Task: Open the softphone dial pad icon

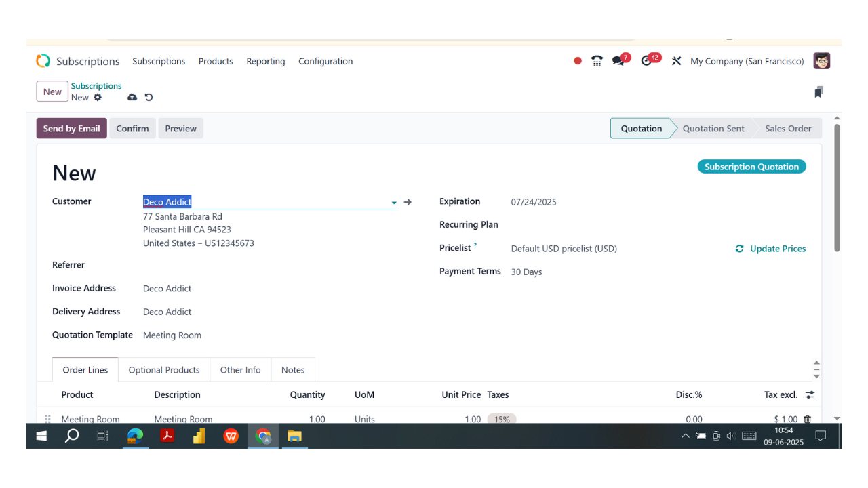Action: (596, 60)
